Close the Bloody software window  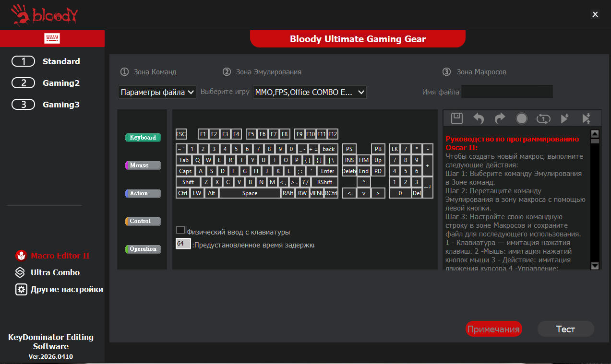tap(595, 14)
